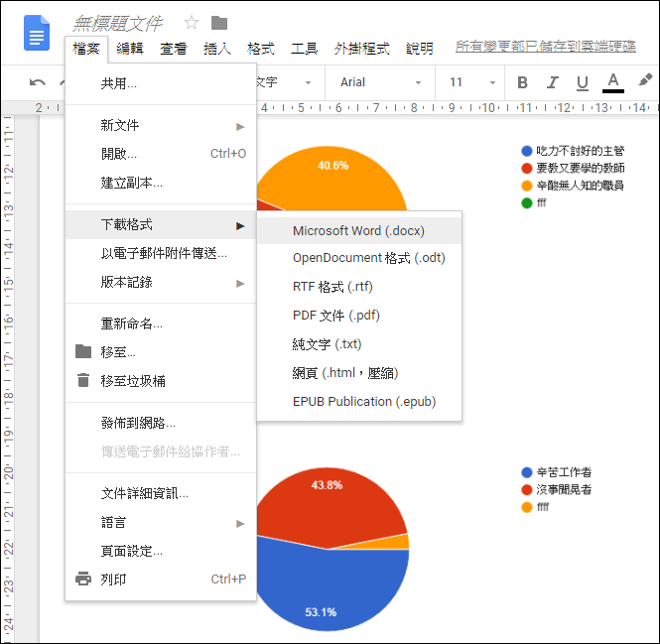The image size is (660, 644).
Task: Open the 編輯 menu
Action: pos(130,49)
